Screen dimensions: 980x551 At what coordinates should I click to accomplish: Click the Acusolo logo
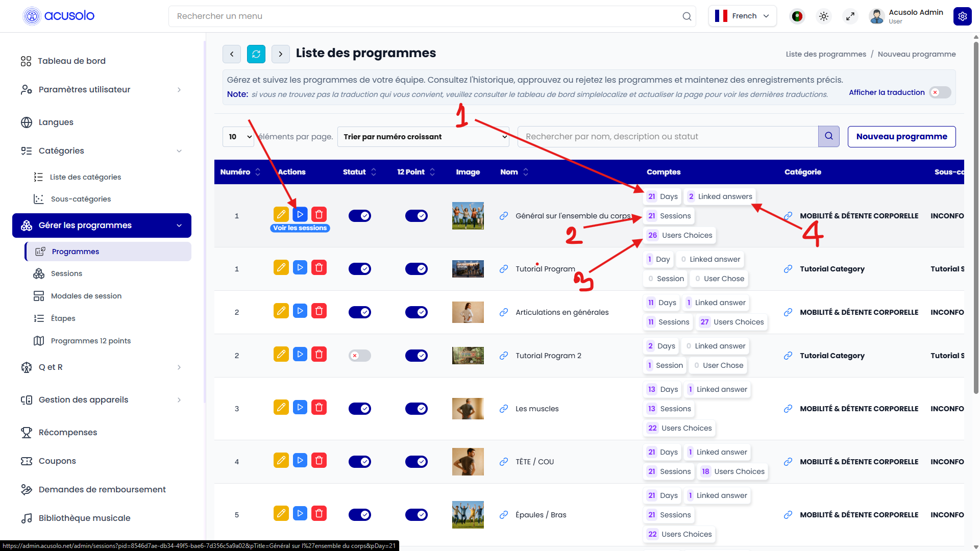[x=59, y=16]
